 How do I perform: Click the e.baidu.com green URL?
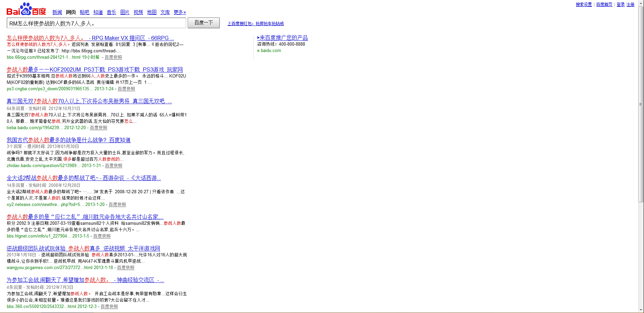[x=269, y=51]
